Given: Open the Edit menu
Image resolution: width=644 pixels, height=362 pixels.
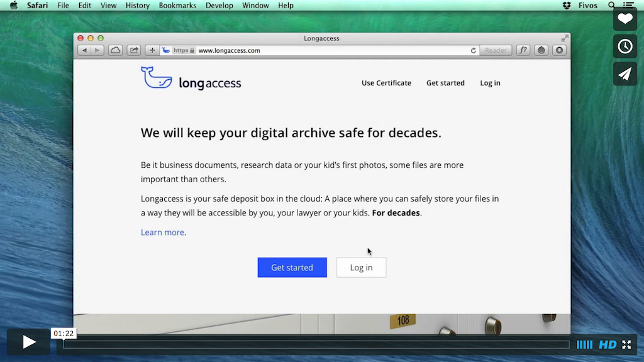Looking at the screenshot, I should [85, 5].
